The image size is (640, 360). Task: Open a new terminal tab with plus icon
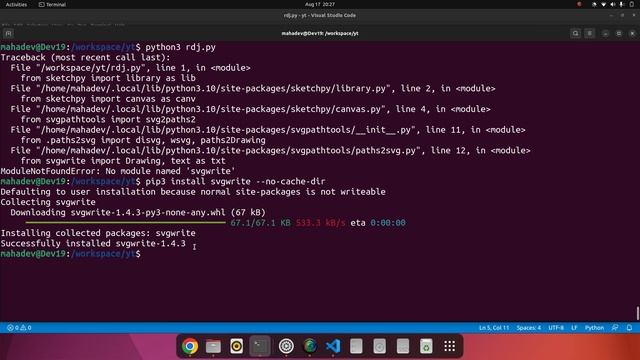point(8,33)
